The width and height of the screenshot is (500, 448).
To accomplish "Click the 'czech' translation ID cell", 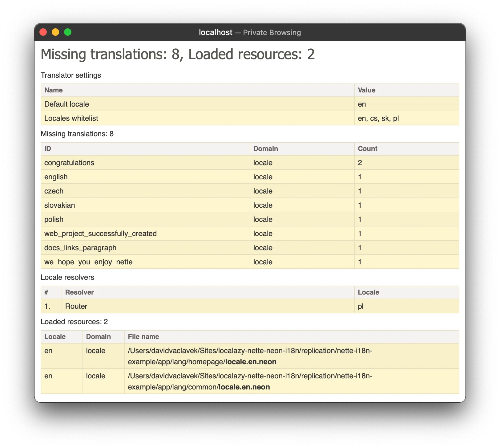I will click(54, 191).
